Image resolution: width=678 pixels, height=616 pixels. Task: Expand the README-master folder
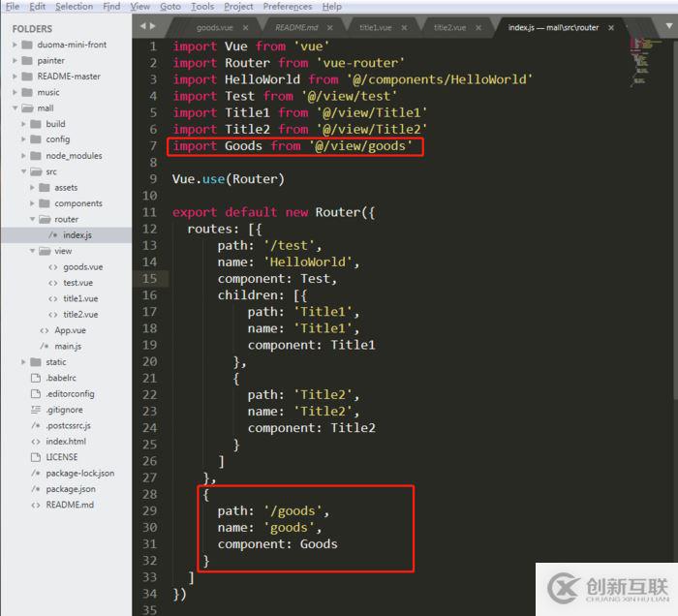(15, 77)
